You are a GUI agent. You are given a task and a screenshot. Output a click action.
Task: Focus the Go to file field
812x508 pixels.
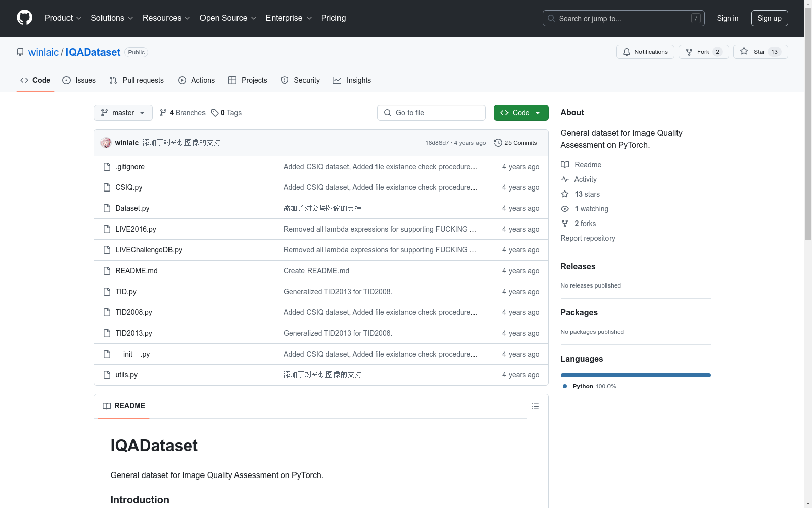click(431, 113)
